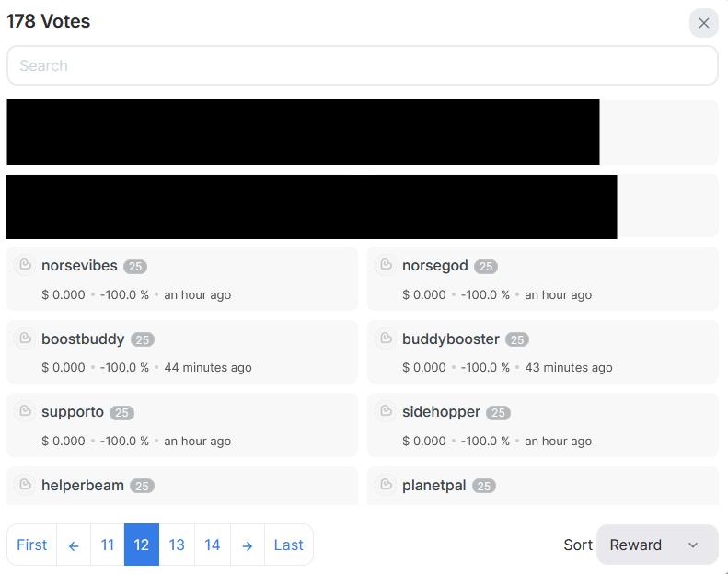Click the avatar icon next to buddybooster

(x=386, y=339)
